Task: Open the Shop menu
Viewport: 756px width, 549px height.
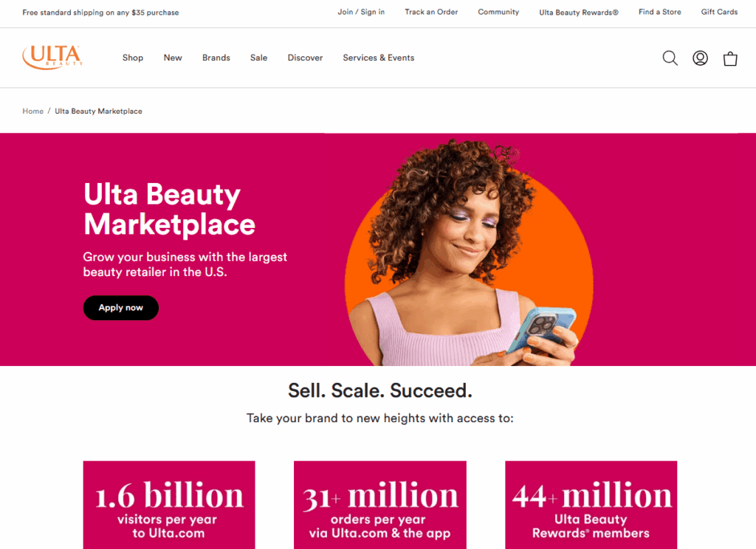Action: point(133,58)
